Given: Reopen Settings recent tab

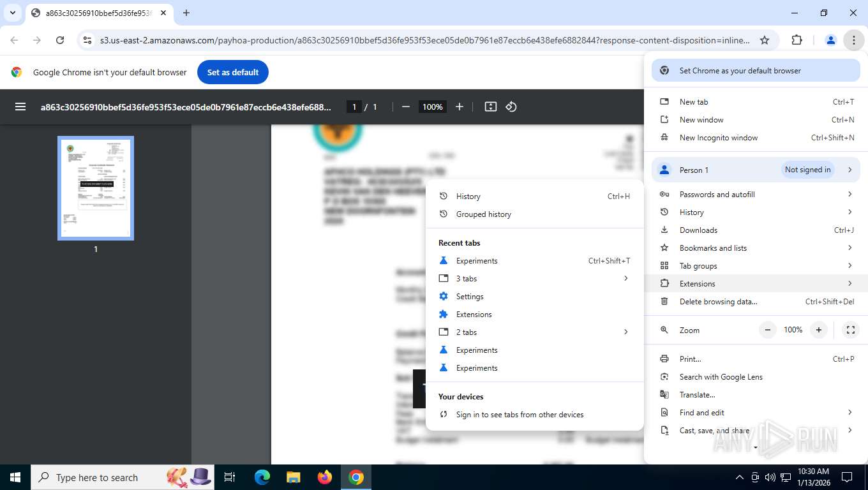Looking at the screenshot, I should pyautogui.click(x=535, y=297).
